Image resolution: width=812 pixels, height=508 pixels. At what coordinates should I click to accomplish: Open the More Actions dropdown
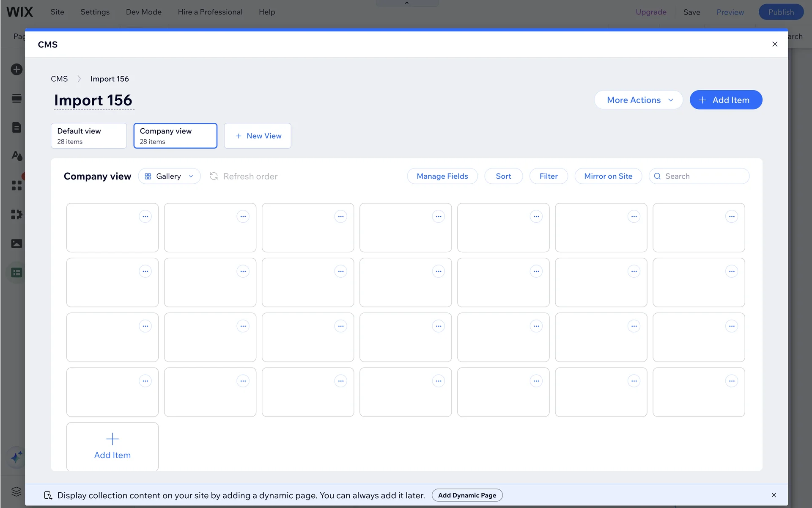638,100
